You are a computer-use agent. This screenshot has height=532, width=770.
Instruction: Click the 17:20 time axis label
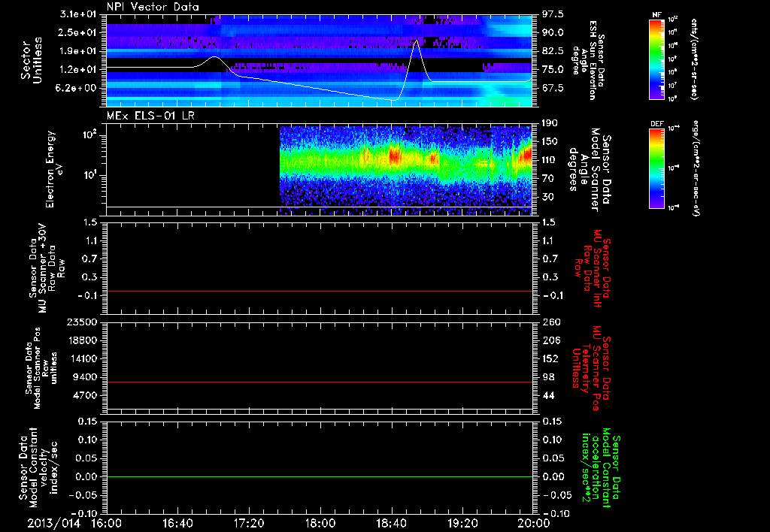(249, 523)
